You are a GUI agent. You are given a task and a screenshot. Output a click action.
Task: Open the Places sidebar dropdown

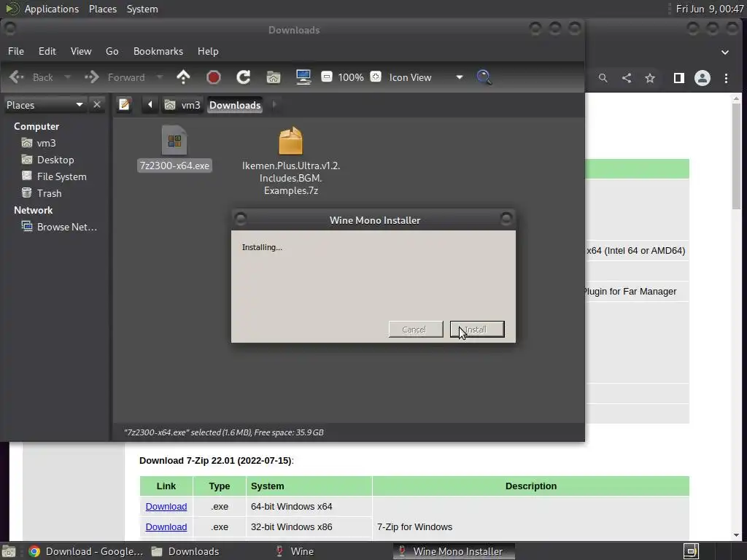point(44,105)
